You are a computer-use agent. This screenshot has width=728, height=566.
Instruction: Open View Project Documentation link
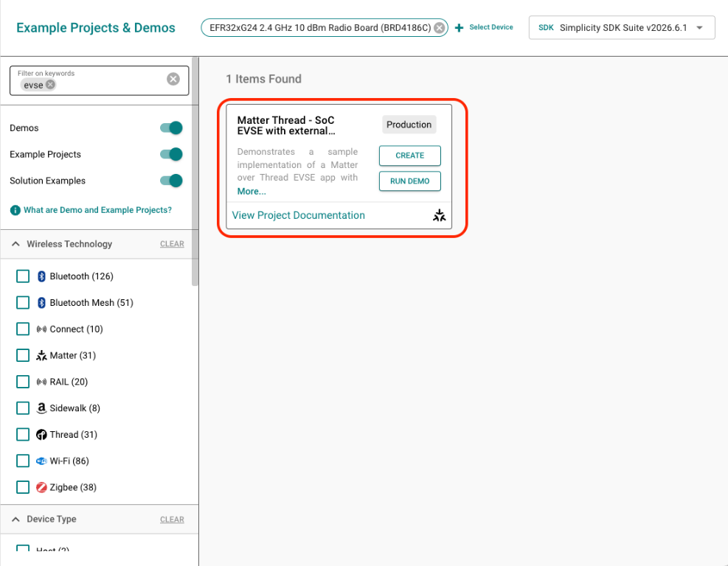tap(299, 215)
